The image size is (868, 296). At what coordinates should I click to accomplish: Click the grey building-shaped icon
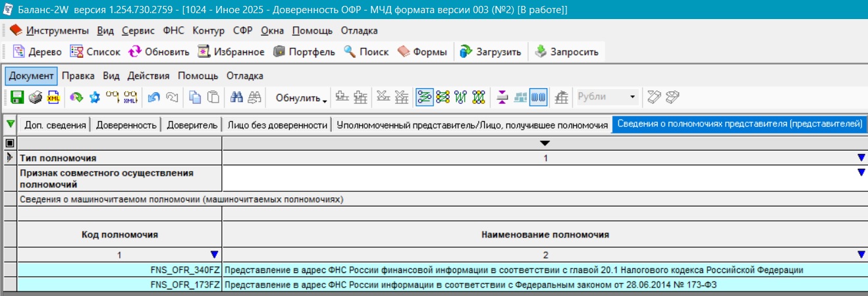561,97
